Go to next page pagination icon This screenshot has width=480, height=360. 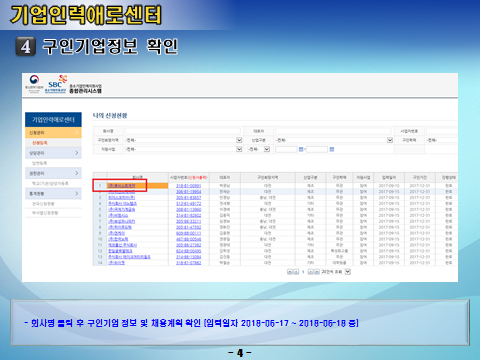[x=310, y=272]
